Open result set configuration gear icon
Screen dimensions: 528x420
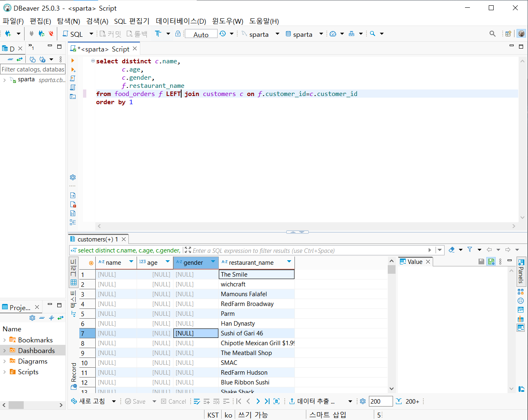pyautogui.click(x=362, y=402)
